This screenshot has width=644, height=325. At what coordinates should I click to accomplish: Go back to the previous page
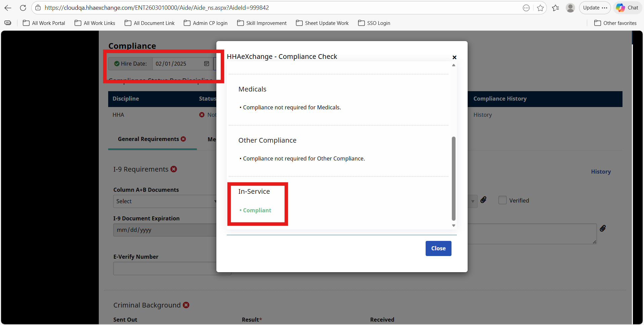tap(8, 8)
